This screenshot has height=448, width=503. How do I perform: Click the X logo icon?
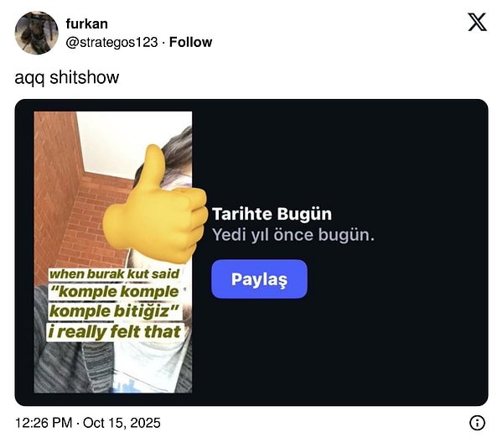point(477,22)
